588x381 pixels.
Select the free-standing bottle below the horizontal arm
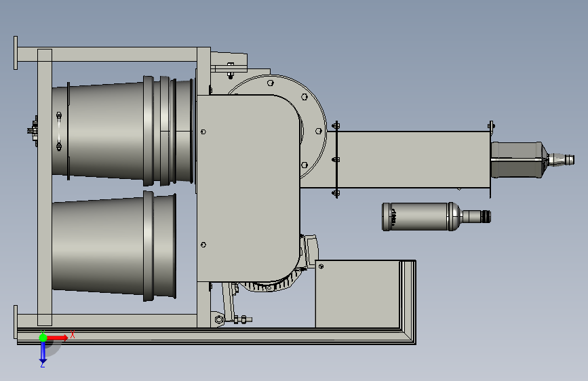pos(436,217)
